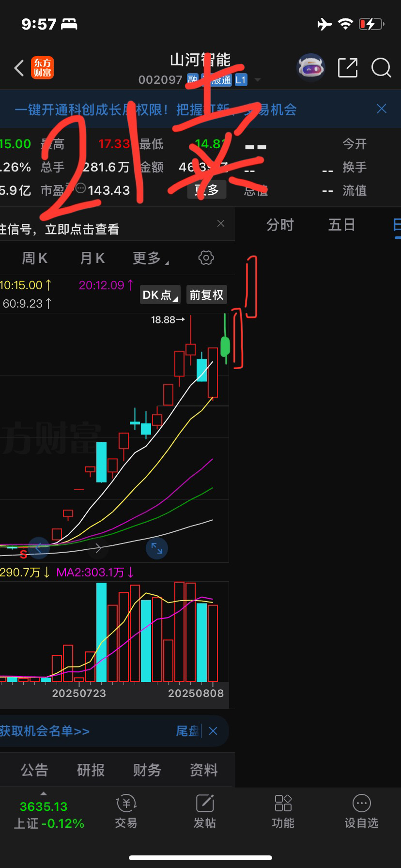
Task: Open 设自选 watchlist option
Action: click(361, 812)
